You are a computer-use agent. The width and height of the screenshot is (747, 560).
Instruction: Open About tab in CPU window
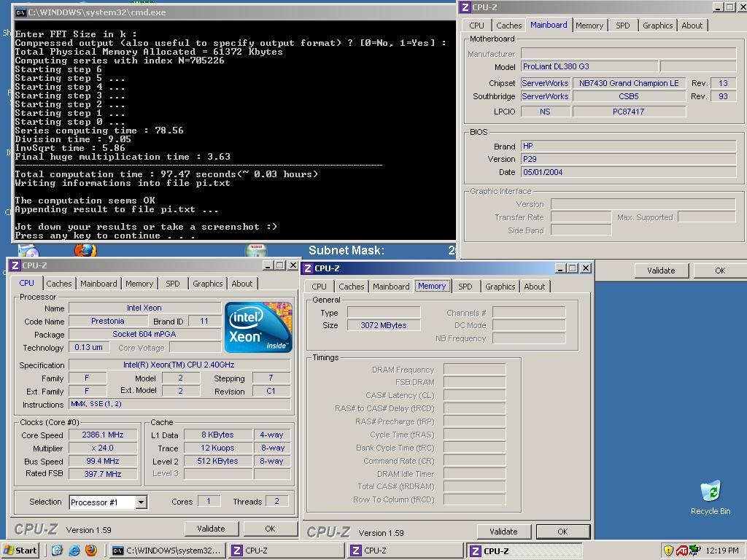[241, 284]
